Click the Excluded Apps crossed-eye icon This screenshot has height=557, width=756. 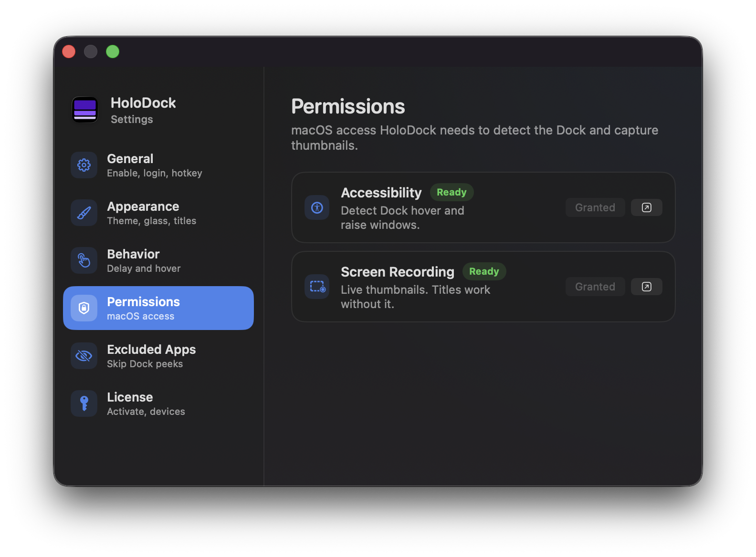[x=84, y=356]
